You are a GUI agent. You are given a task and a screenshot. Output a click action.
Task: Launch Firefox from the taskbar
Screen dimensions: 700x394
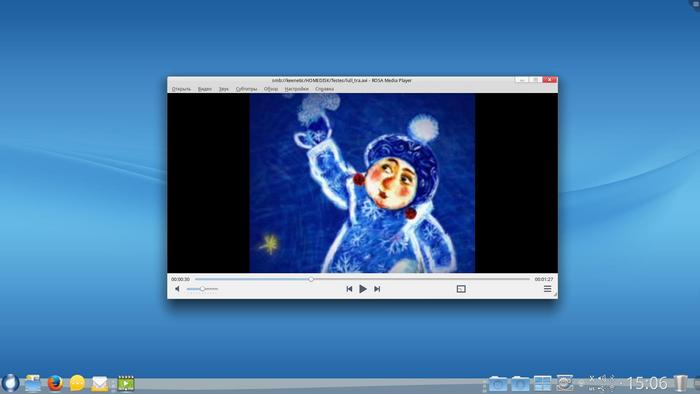pyautogui.click(x=55, y=383)
